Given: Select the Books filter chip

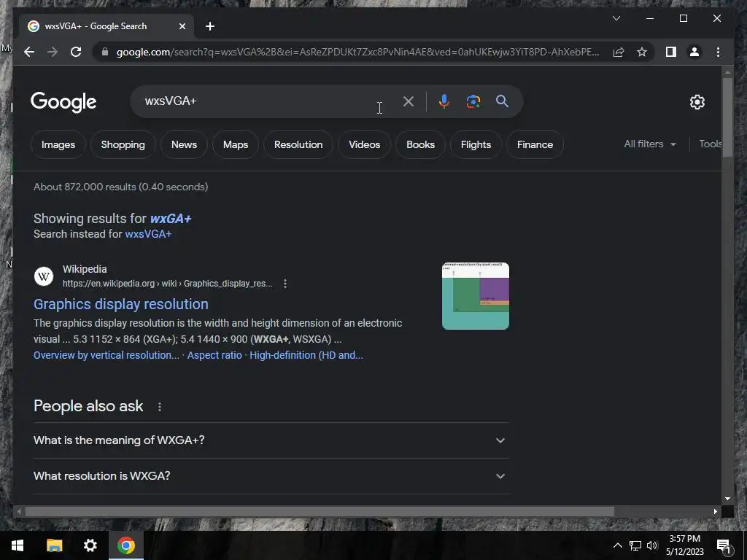Looking at the screenshot, I should [421, 144].
